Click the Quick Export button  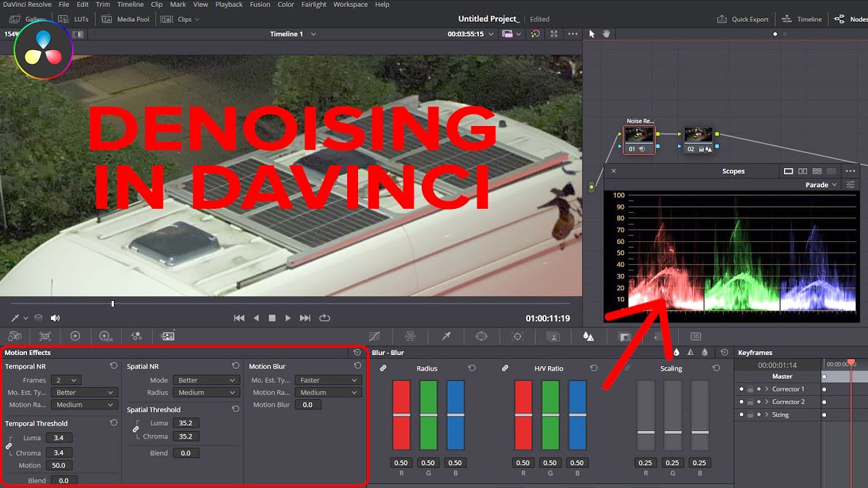[743, 19]
